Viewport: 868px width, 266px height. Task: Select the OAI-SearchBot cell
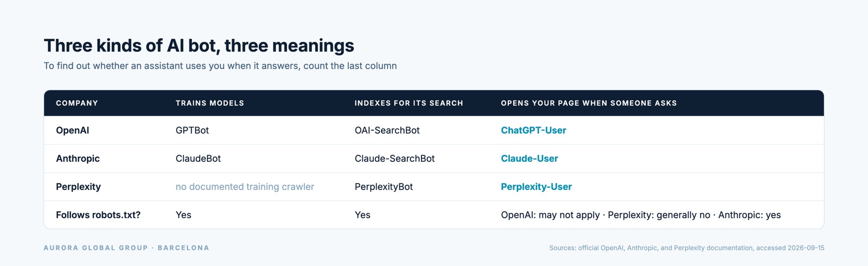(387, 130)
